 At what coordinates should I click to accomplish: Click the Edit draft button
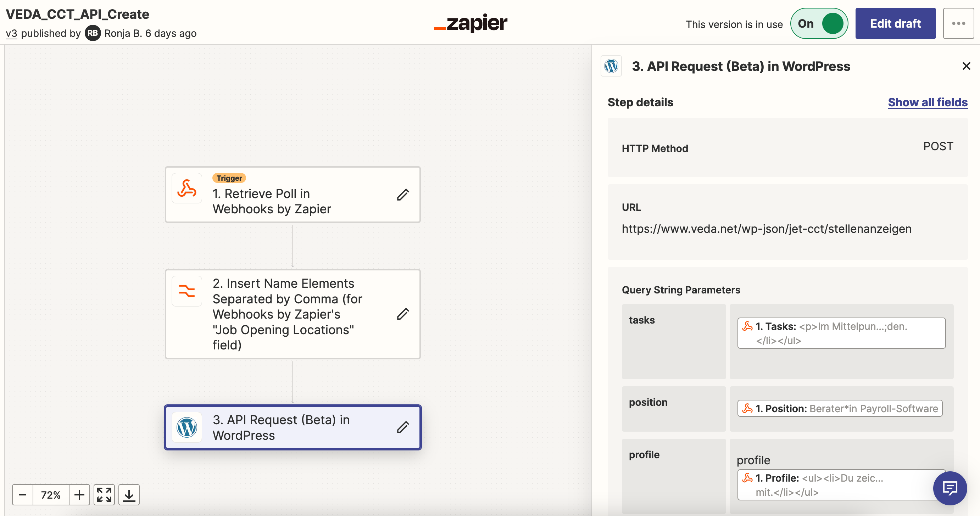pyautogui.click(x=896, y=24)
